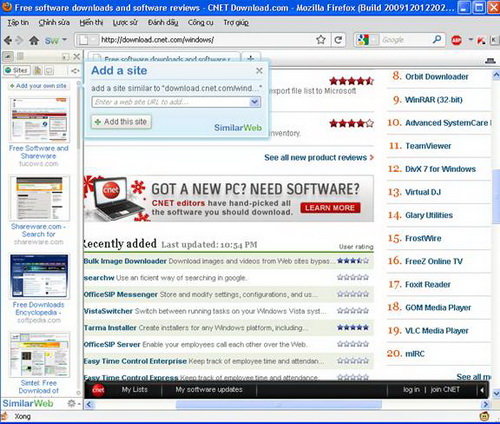Image resolution: width=500 pixels, height=424 pixels.
Task: Open the dropdown beside the SW button
Action: tap(65, 40)
